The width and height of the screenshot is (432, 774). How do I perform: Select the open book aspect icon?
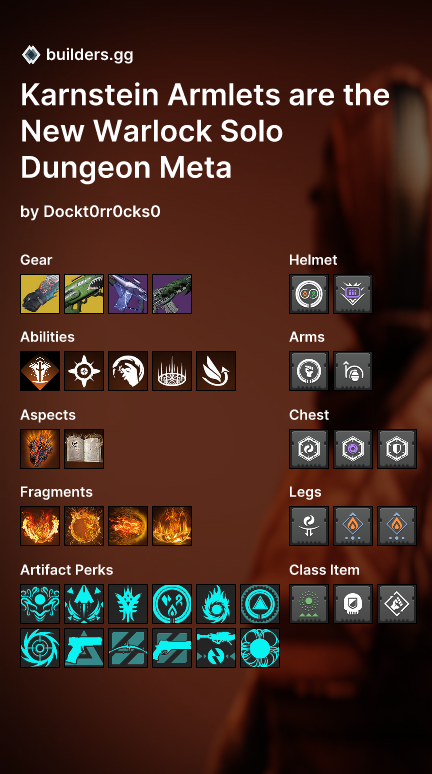[84, 449]
